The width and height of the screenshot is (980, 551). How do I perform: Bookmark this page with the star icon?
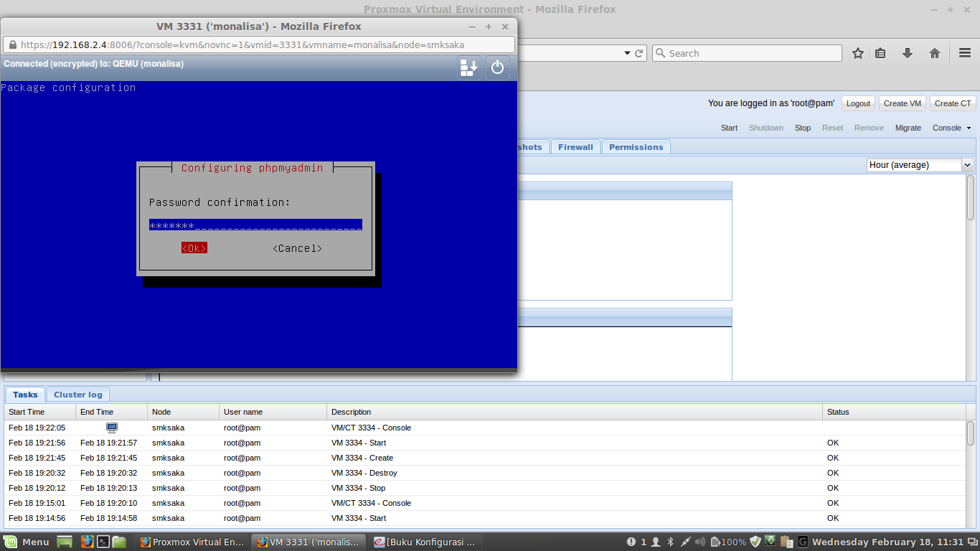858,53
